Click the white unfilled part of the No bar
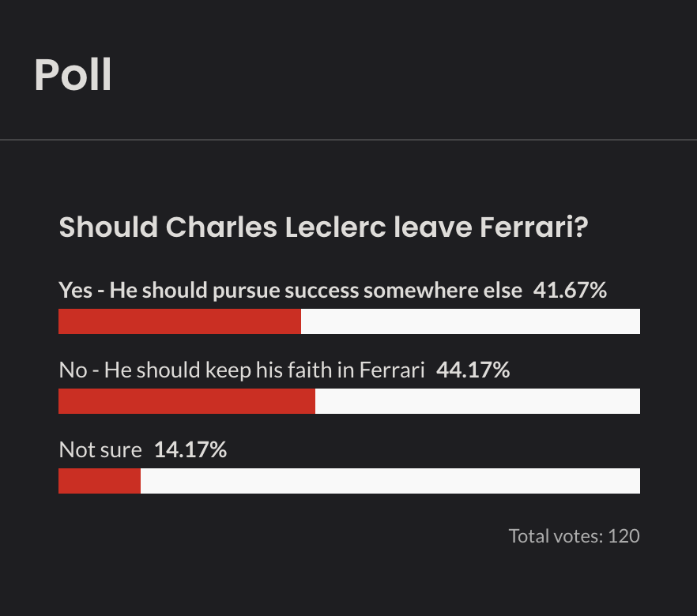Image resolution: width=697 pixels, height=616 pixels. [x=477, y=401]
